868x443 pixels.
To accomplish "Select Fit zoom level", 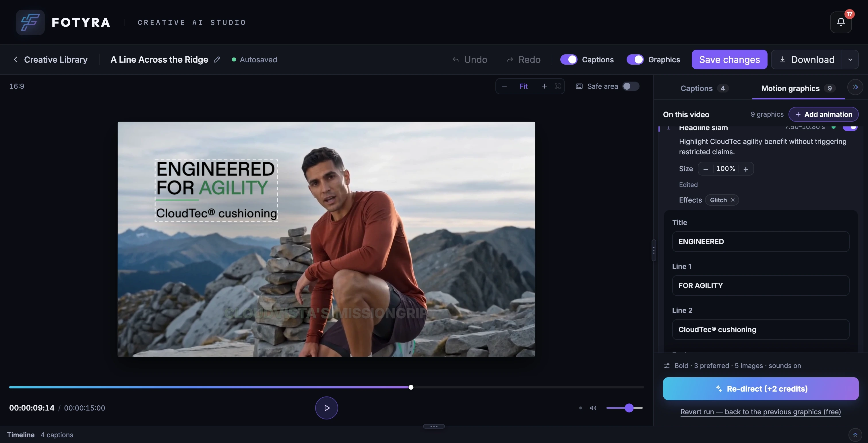I will 523,86.
